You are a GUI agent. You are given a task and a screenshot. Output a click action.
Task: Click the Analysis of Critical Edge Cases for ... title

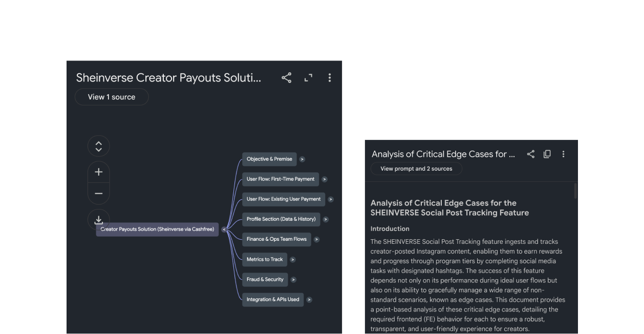[443, 154]
